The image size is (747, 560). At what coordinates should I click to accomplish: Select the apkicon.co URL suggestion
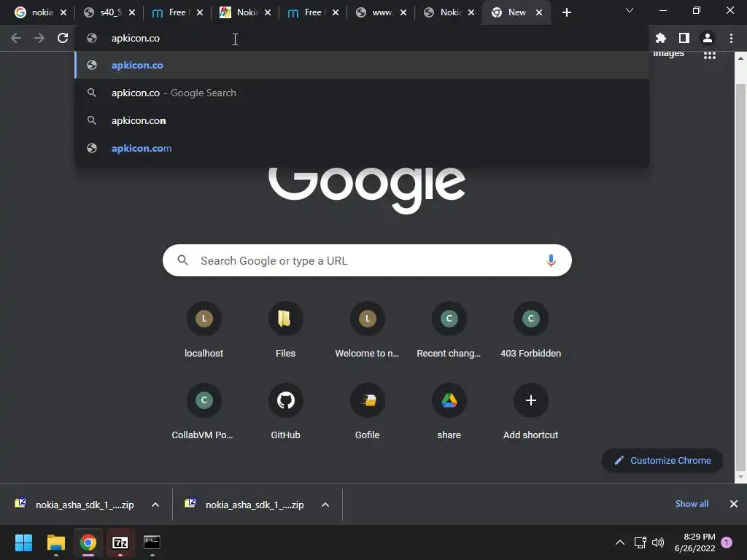[x=362, y=65]
